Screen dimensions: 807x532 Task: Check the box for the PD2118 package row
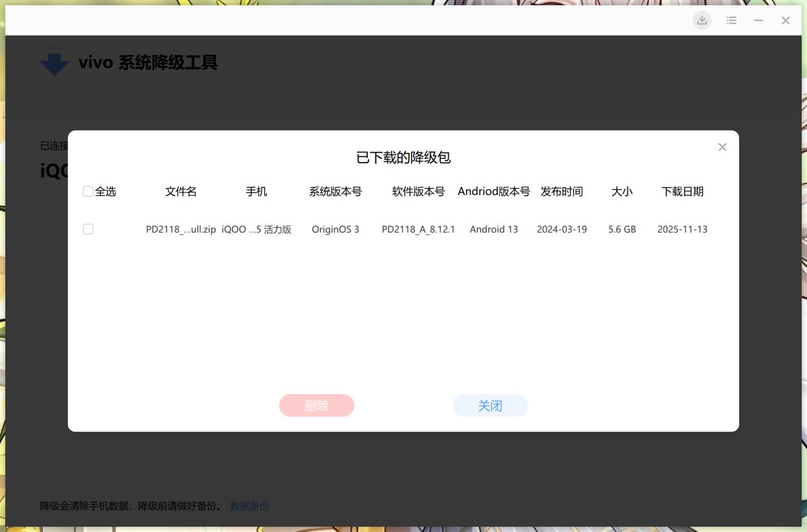(x=88, y=229)
